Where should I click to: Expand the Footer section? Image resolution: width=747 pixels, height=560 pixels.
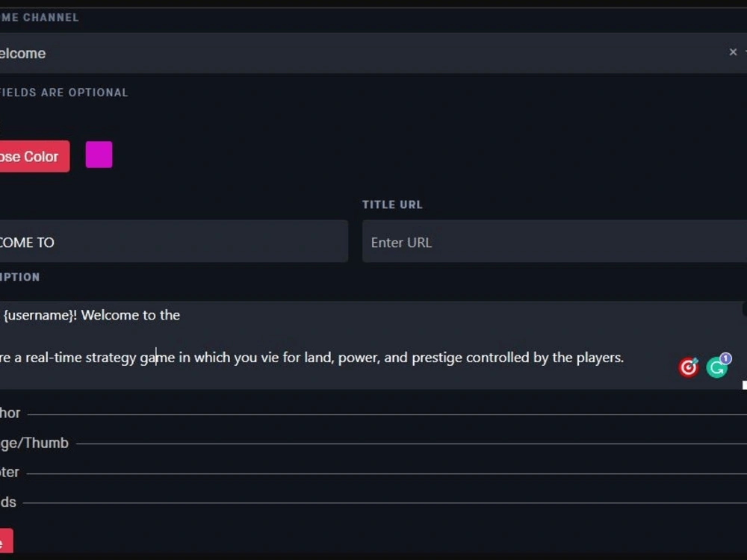(10, 473)
